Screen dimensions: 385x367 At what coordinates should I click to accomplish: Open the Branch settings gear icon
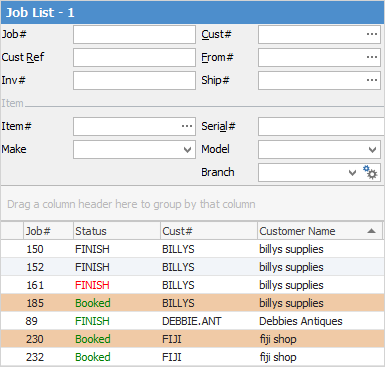(x=370, y=173)
